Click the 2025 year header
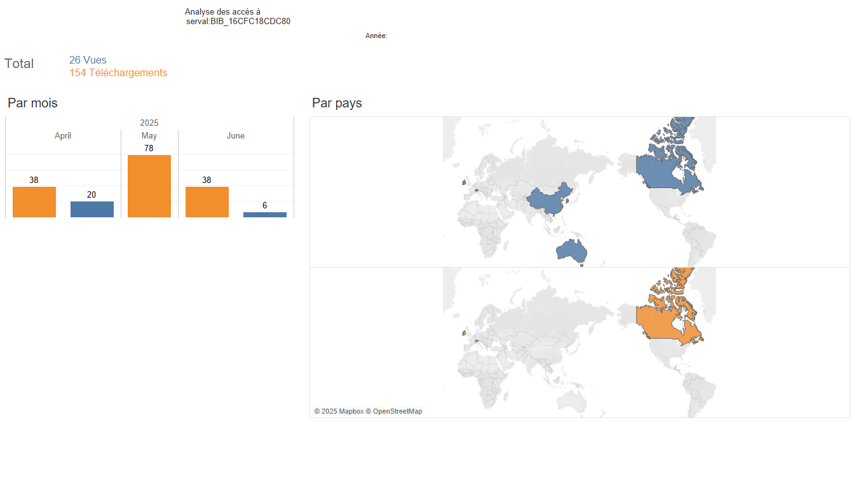 click(x=149, y=123)
